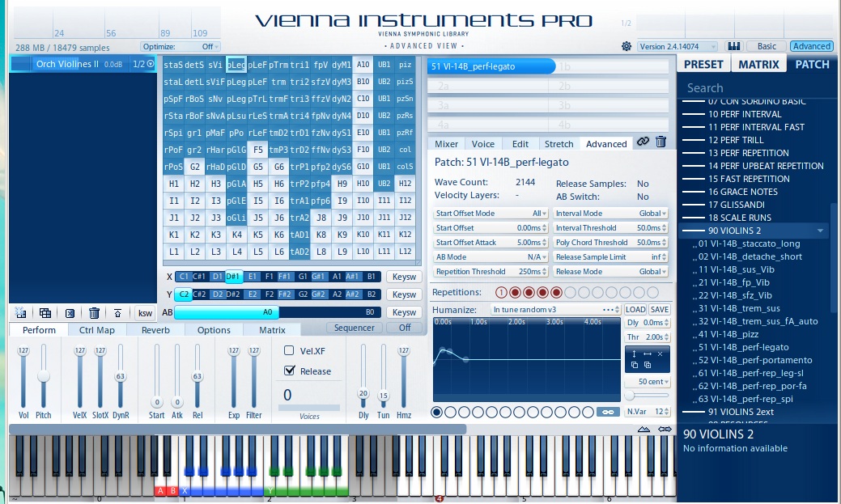Click the LOAD humanize button
841x504 pixels.
(635, 309)
